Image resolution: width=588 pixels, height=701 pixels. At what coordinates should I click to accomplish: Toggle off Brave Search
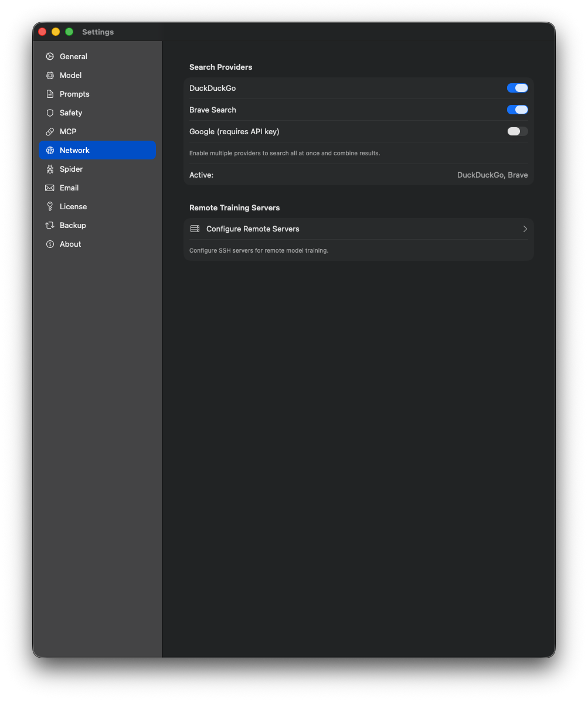517,110
